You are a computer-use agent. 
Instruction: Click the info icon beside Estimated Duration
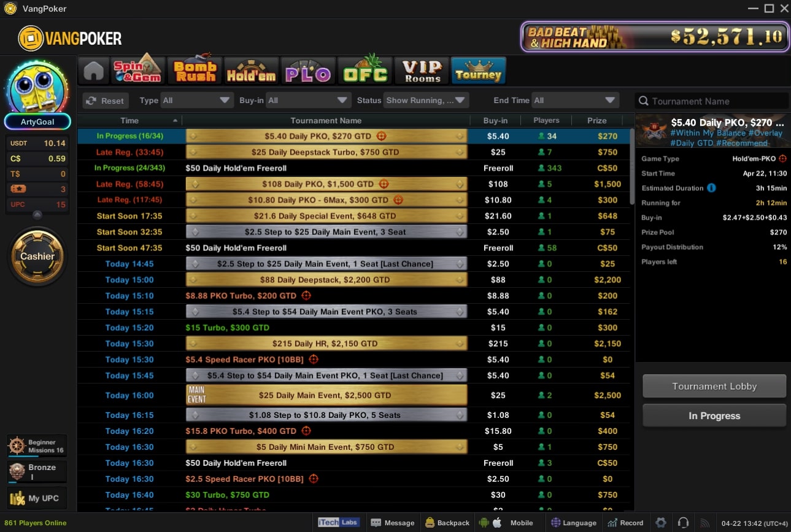pos(711,188)
